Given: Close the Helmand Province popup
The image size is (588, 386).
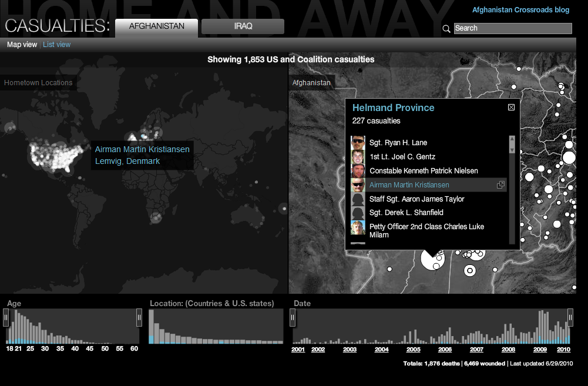Looking at the screenshot, I should [x=511, y=107].
